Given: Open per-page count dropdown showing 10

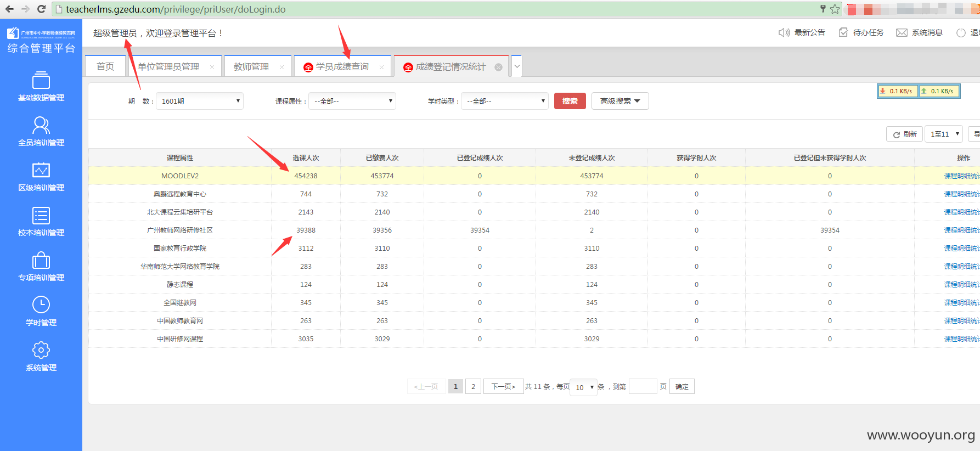Looking at the screenshot, I should pos(584,387).
